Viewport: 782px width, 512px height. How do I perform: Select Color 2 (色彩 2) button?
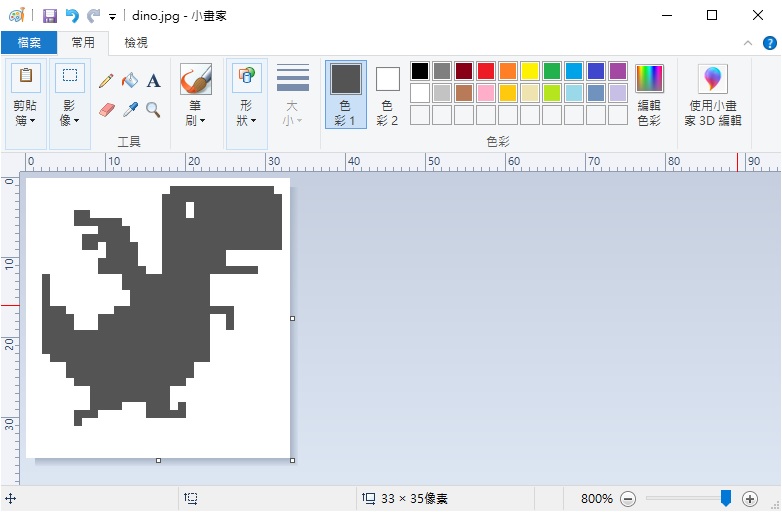coord(388,95)
